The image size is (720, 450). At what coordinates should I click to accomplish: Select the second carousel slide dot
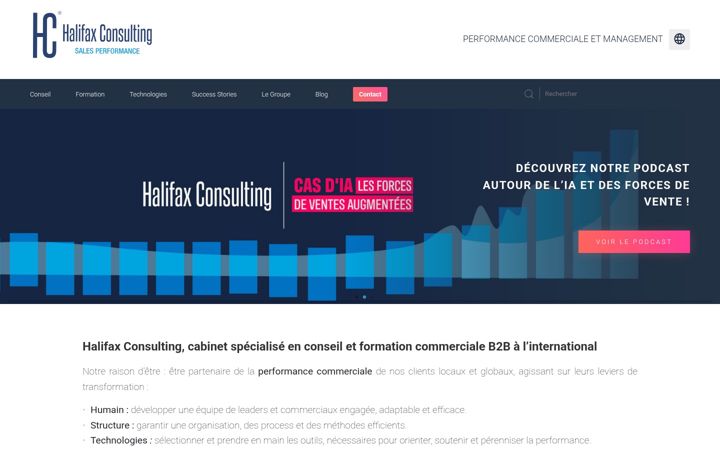tap(365, 297)
